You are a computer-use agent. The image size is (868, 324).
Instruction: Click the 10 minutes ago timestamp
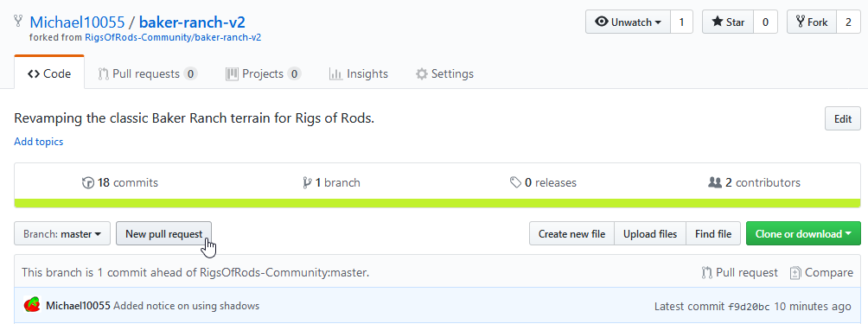[x=812, y=307]
